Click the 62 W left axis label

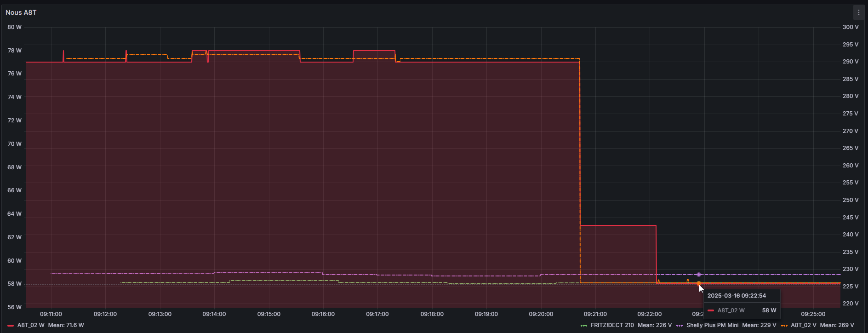14,237
